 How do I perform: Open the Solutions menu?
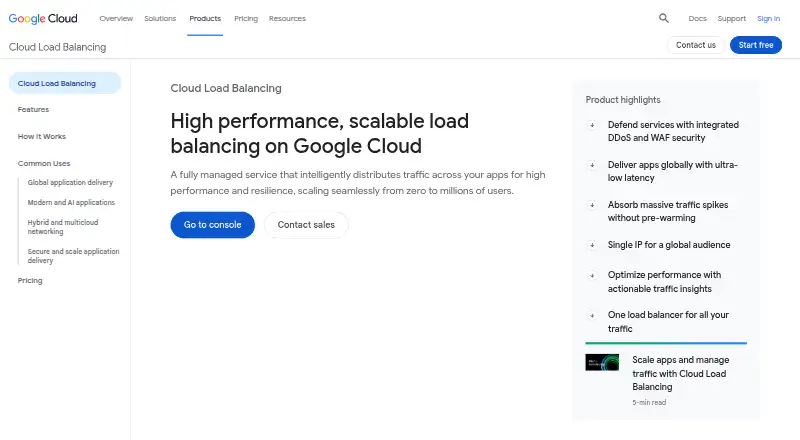pyautogui.click(x=160, y=18)
